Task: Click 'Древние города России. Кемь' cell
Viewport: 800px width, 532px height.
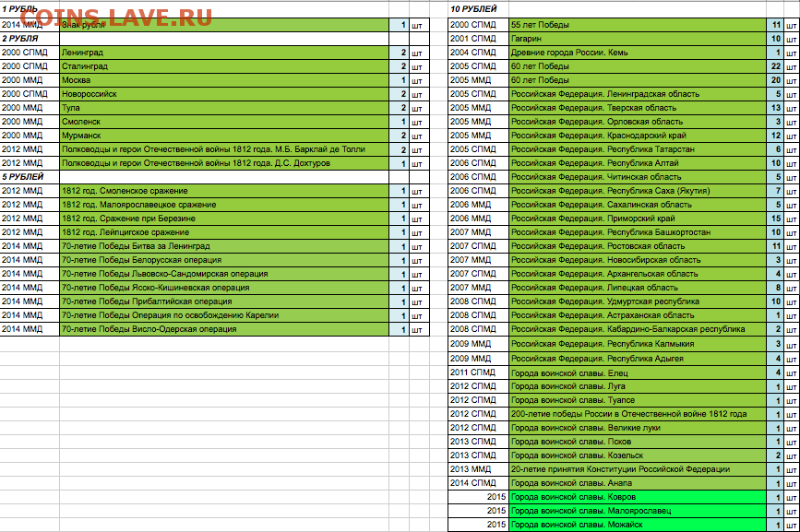Action: click(x=569, y=53)
